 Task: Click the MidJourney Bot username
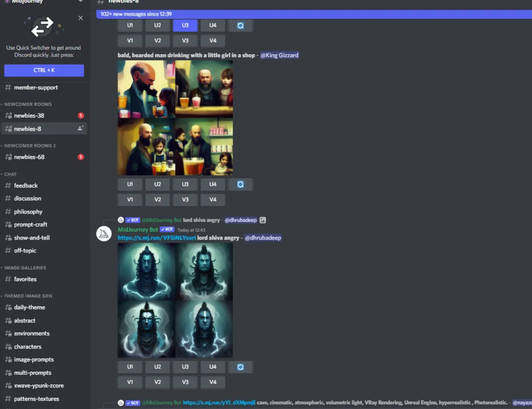[x=138, y=229]
